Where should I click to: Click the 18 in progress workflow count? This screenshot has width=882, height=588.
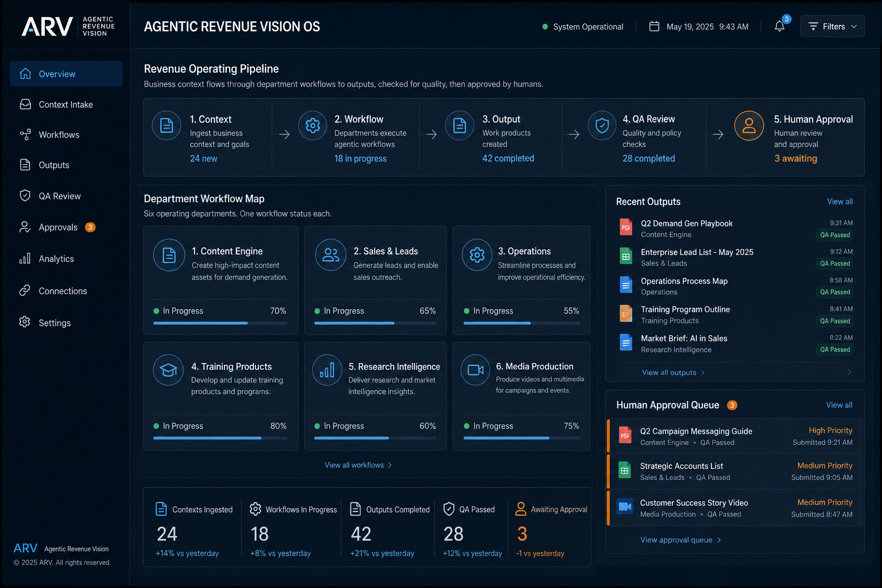[361, 158]
